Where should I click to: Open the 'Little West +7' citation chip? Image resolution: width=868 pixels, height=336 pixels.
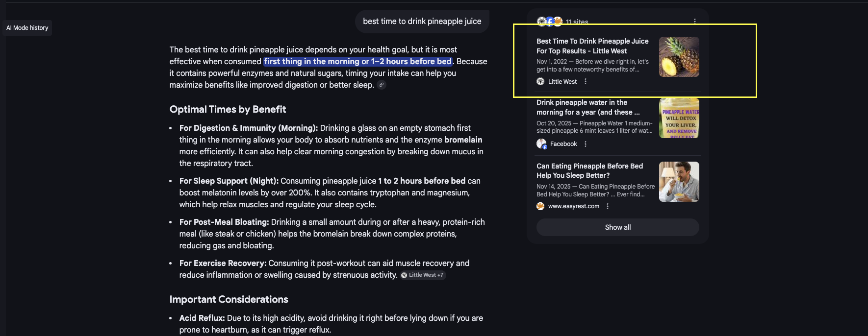(x=422, y=275)
